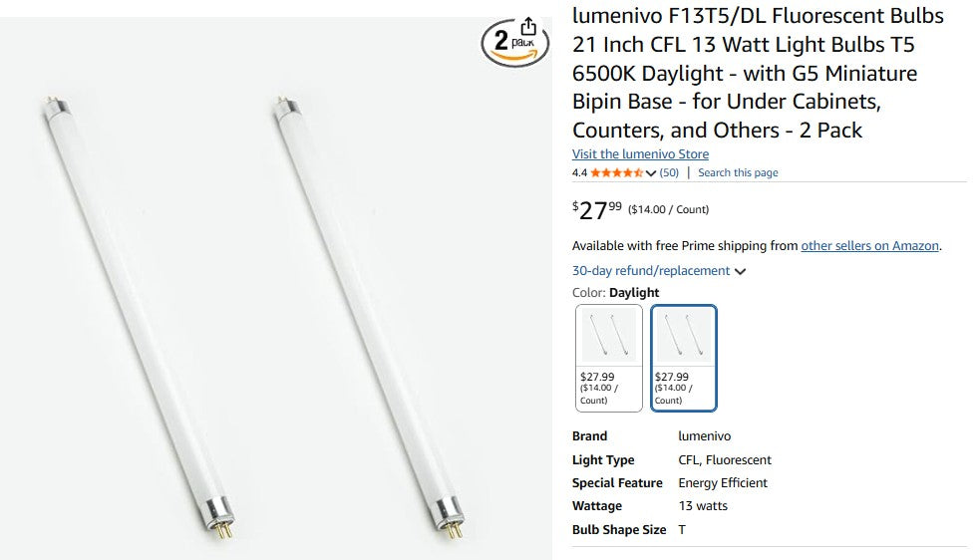The width and height of the screenshot is (977, 560).
Task: Open the 50 customer reviews link
Action: (x=669, y=172)
